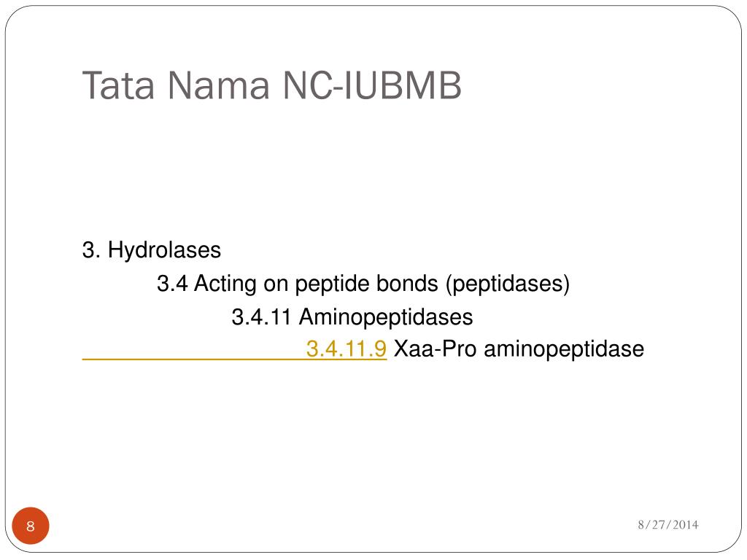Select the Xaa-Pro term
Viewport: 747px width, 560px height.
[x=435, y=349]
